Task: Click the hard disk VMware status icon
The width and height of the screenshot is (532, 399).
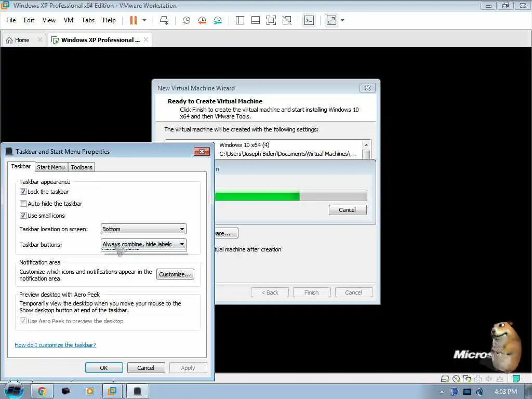Action: click(445, 379)
